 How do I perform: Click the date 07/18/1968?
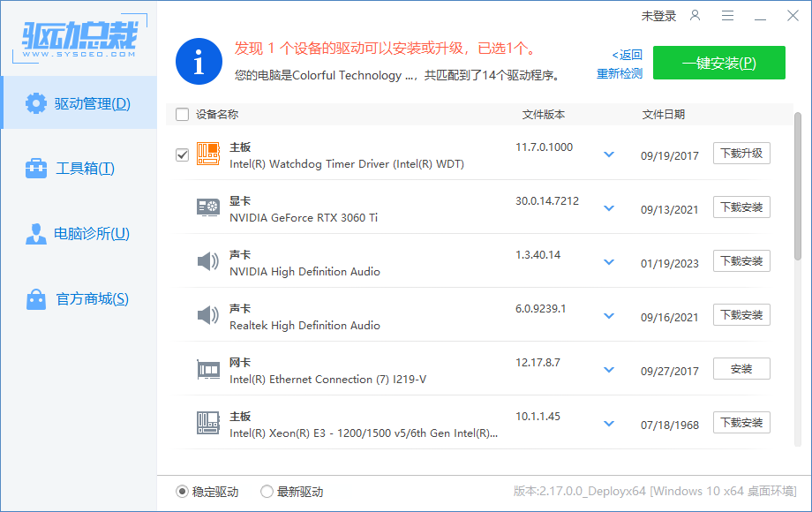(x=670, y=425)
